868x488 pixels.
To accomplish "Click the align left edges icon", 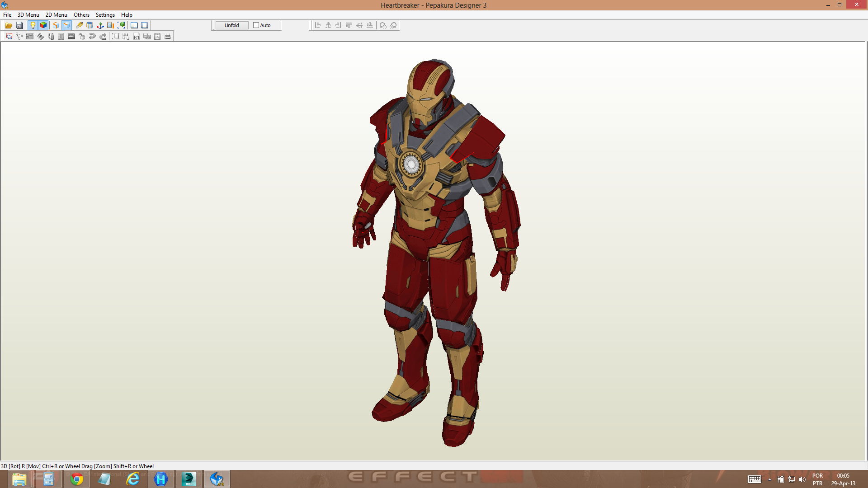I will tap(318, 25).
